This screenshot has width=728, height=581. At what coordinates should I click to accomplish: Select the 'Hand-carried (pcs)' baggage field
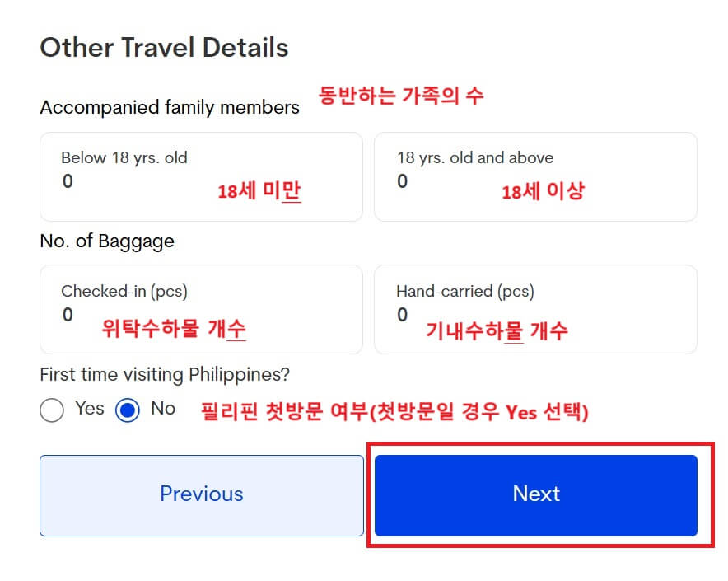535,310
